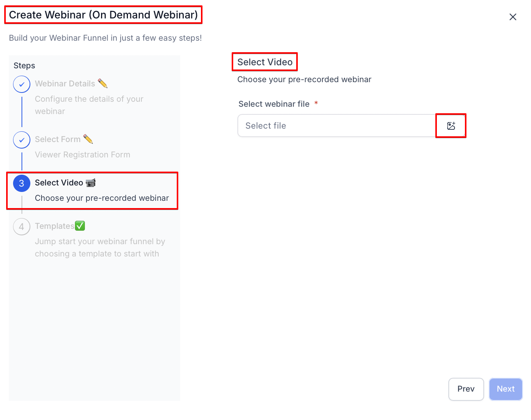This screenshot has width=531, height=420.
Task: Open the Select Form step
Action: pyautogui.click(x=58, y=139)
